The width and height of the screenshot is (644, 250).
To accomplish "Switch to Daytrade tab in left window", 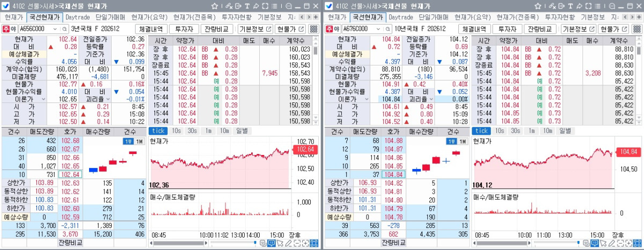I will point(78,17).
